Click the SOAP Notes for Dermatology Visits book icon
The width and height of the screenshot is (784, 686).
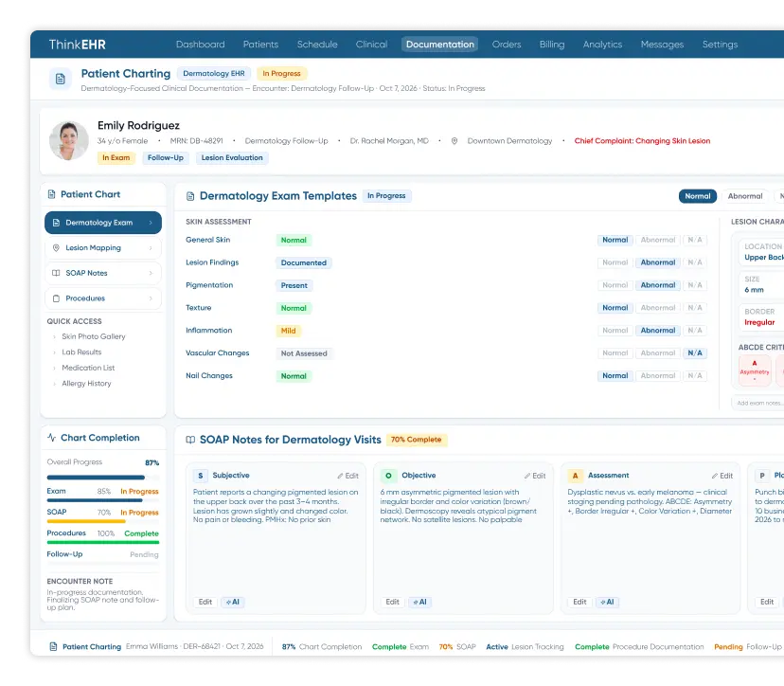pos(190,440)
